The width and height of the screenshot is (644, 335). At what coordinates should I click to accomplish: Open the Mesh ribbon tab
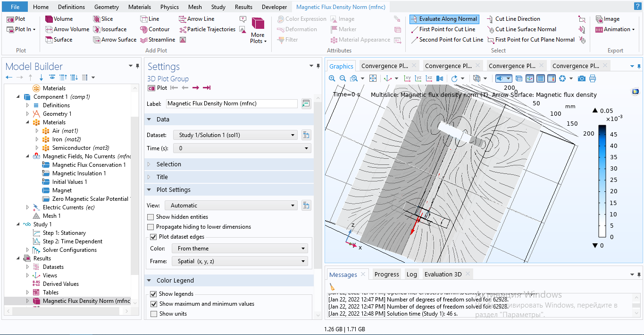pos(195,7)
